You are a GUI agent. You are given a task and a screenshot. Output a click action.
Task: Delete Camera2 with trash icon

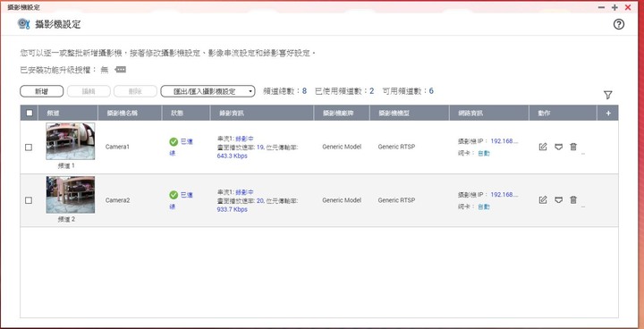click(573, 199)
